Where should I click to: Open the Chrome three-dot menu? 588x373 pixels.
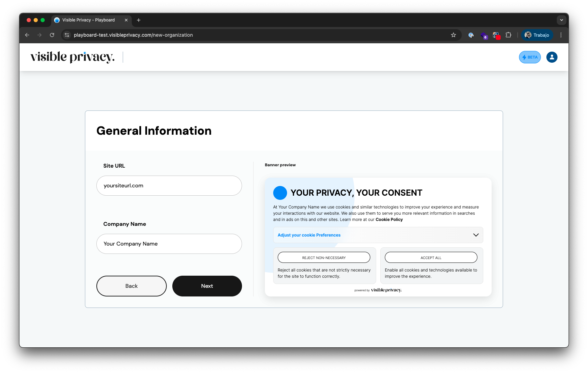(561, 35)
